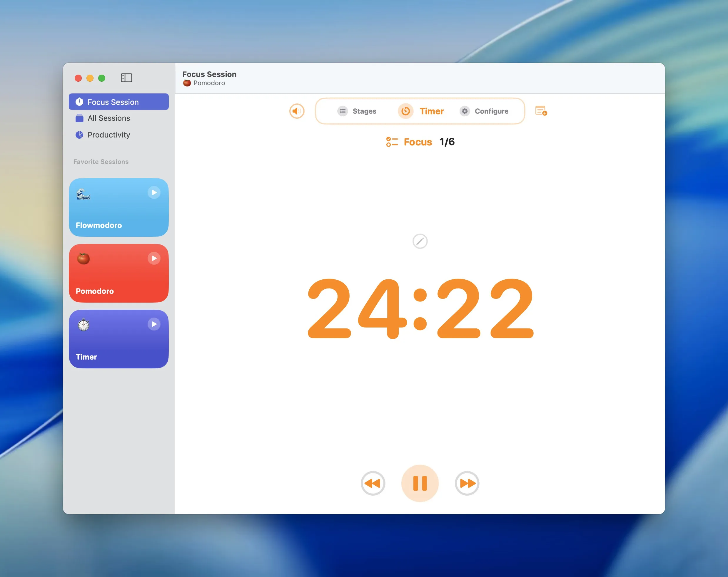Open Productivity in sidebar

pyautogui.click(x=108, y=135)
